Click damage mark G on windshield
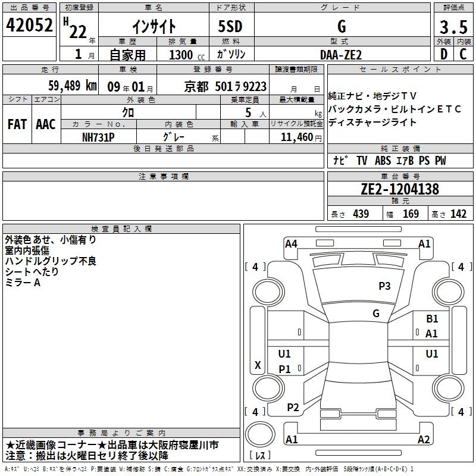The image size is (476, 476). coord(376,314)
